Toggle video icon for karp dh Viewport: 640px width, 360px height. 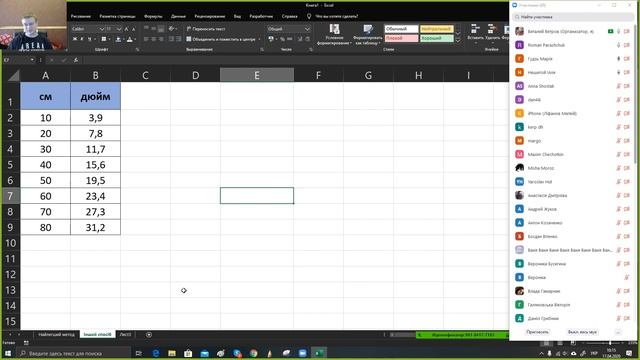[x=627, y=127]
